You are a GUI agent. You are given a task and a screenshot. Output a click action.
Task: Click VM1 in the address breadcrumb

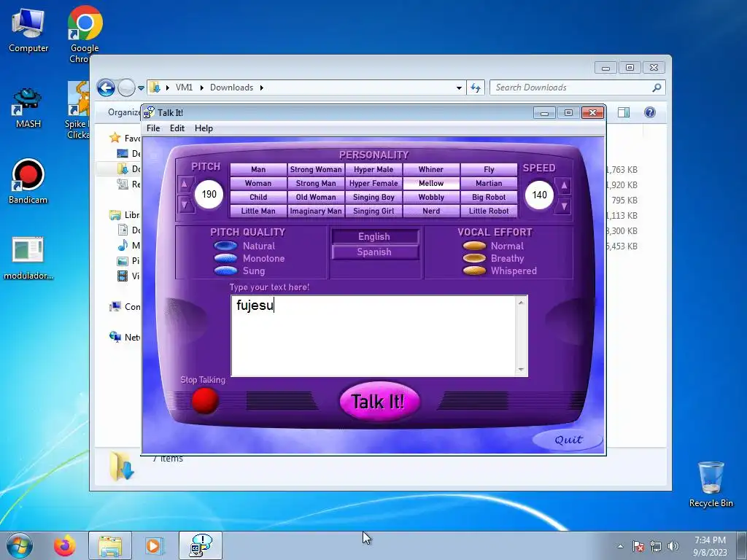184,87
